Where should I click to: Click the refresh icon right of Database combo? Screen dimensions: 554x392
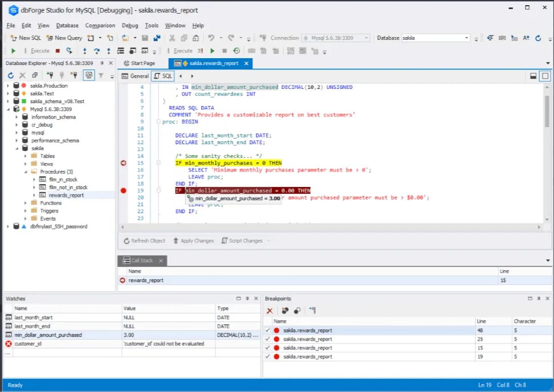pos(538,38)
